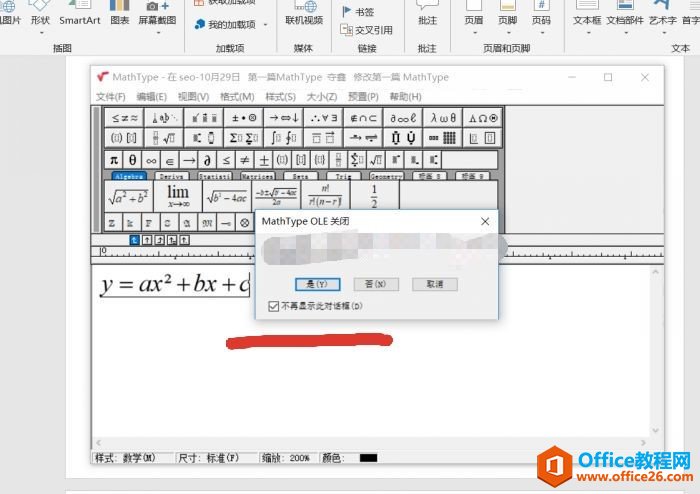Screen dimensions: 700x494
Task: Insert the quadratic formula template
Action: [x=276, y=195]
